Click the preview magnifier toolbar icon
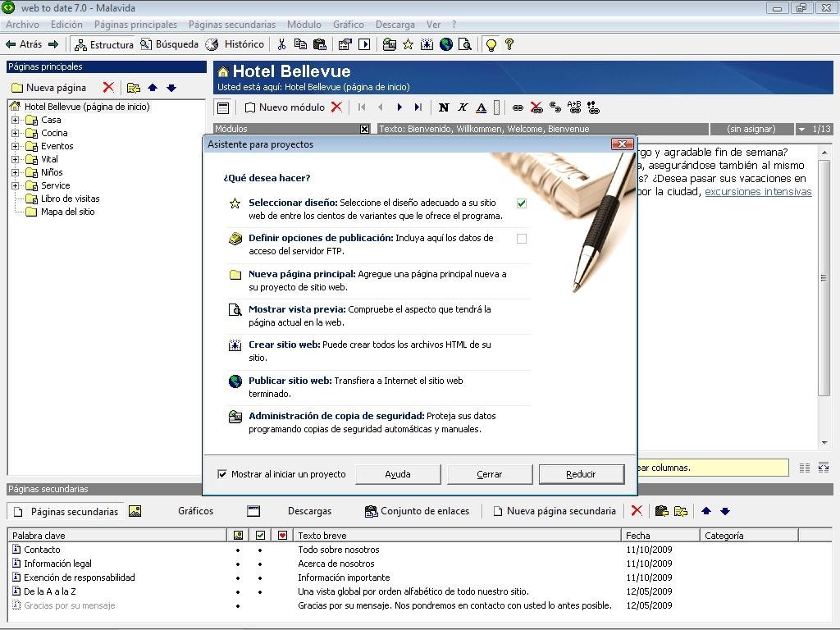 click(465, 44)
